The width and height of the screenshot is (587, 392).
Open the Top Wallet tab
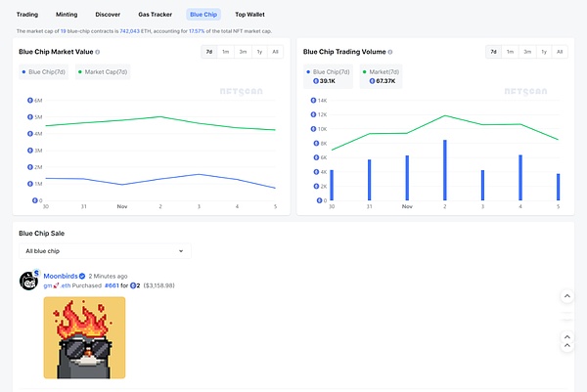tap(249, 15)
